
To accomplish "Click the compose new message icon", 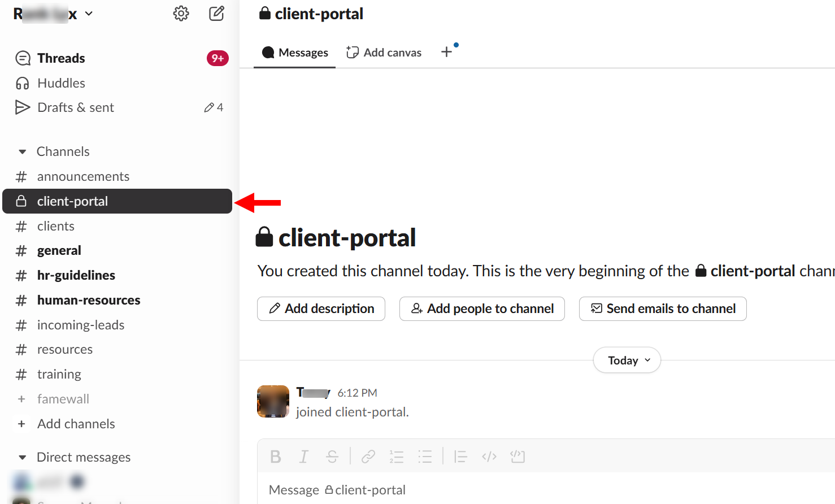I will tap(216, 14).
